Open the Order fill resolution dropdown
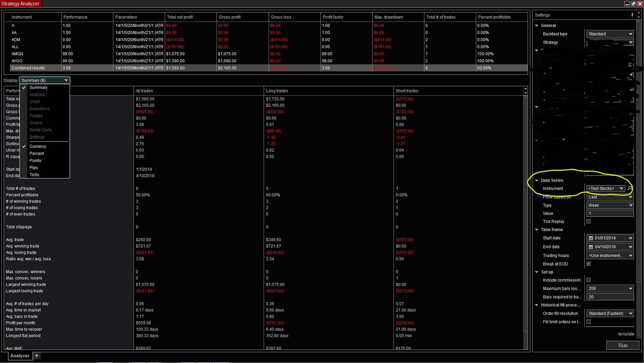Image resolution: width=644 pixels, height=363 pixels. click(610, 313)
